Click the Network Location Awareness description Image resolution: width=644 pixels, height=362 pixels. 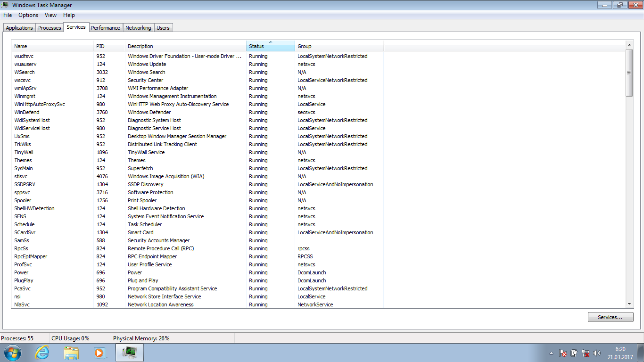(x=161, y=304)
